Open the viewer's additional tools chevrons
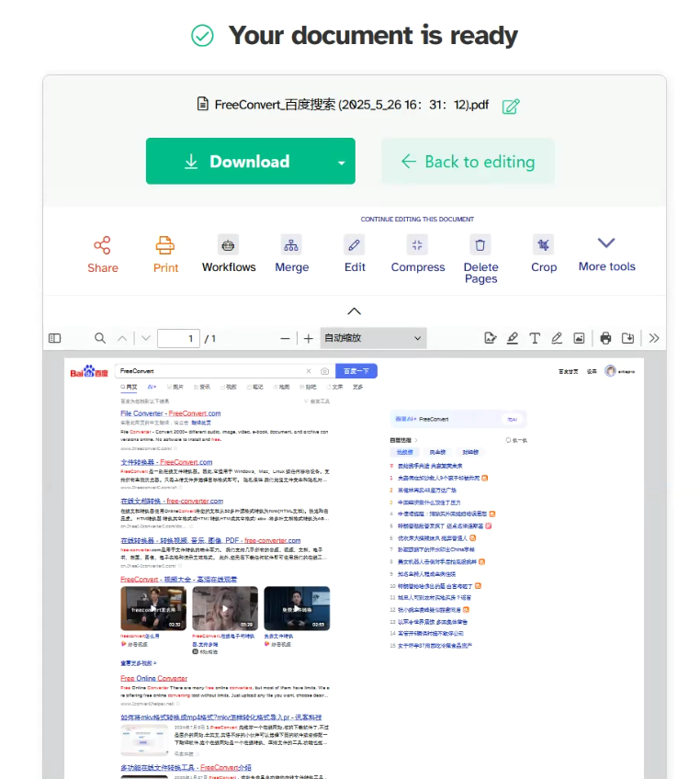Screen dimensions: 700x779 (654, 338)
